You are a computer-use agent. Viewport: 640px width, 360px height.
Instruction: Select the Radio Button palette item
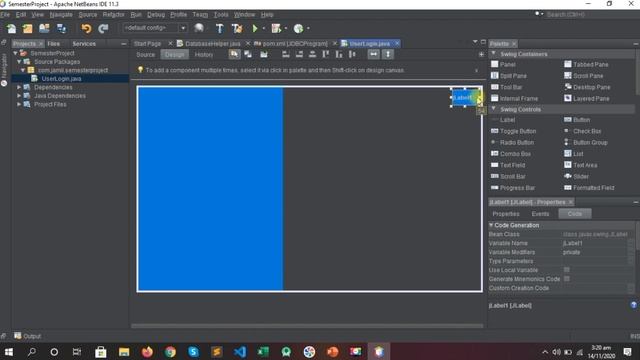point(512,143)
